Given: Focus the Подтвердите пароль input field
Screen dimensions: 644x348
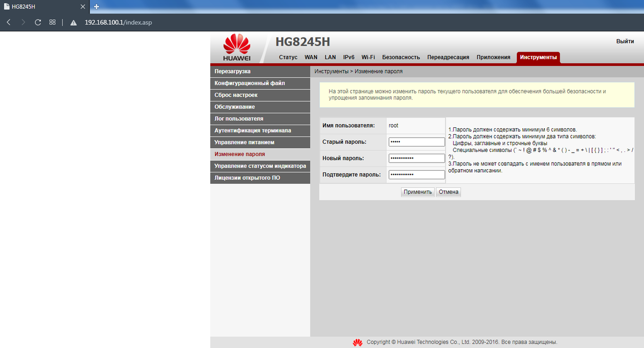Looking at the screenshot, I should coord(416,175).
